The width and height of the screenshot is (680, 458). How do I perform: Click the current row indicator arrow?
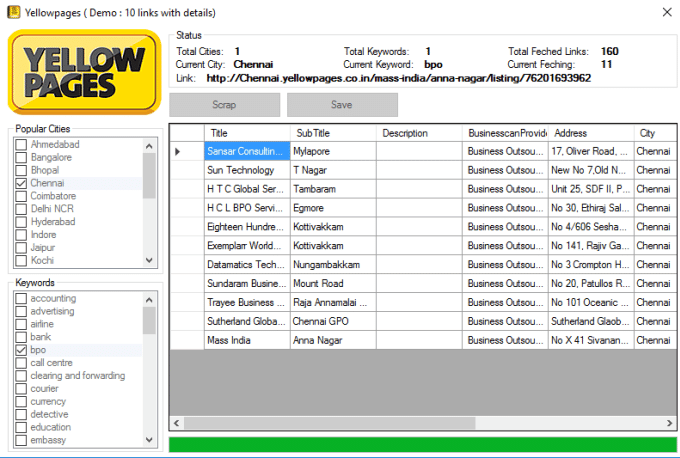coord(177,152)
